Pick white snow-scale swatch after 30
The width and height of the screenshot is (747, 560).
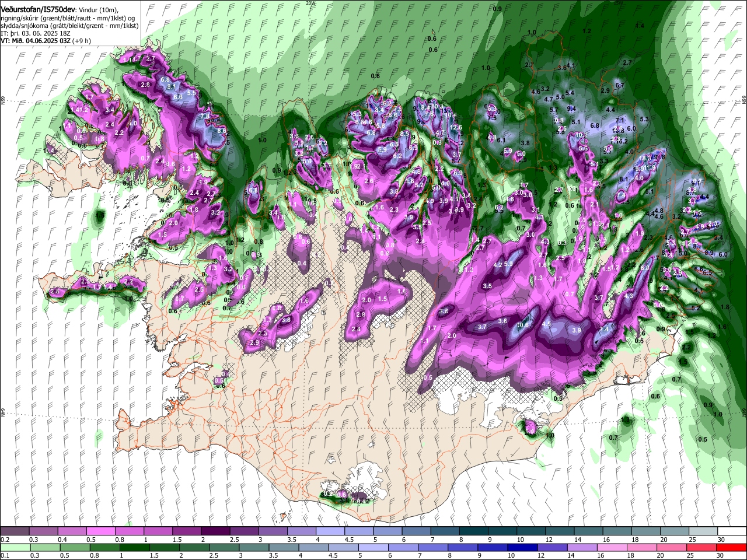click(732, 531)
